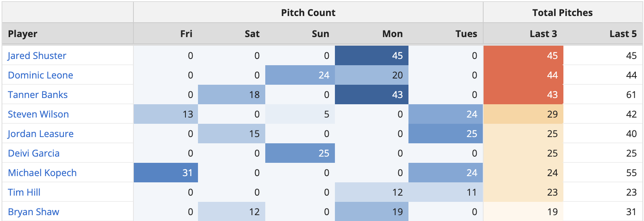Click the Sun column header
644x221 pixels.
pyautogui.click(x=320, y=34)
